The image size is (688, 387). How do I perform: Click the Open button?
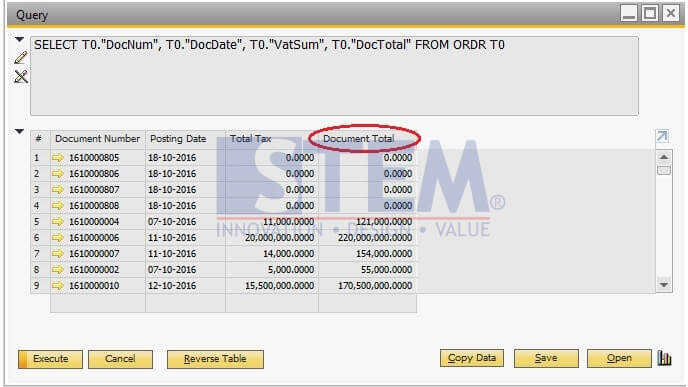pyautogui.click(x=620, y=358)
